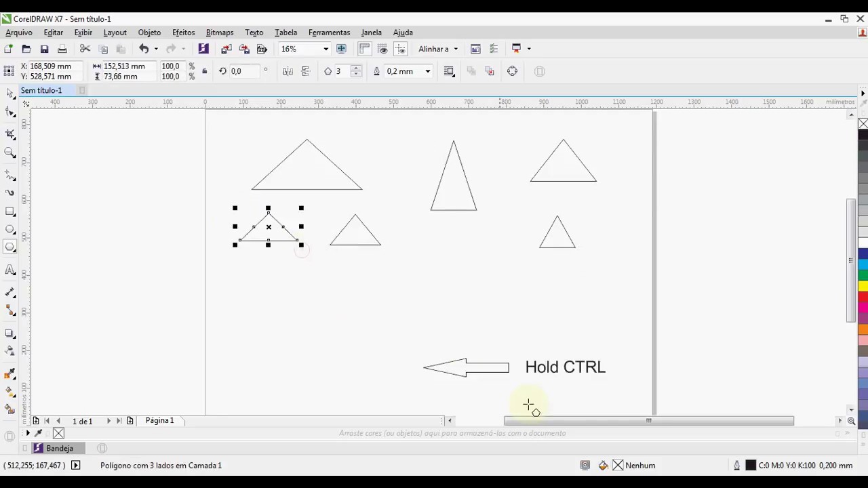Click the New document icon
868x488 pixels.
[8, 49]
